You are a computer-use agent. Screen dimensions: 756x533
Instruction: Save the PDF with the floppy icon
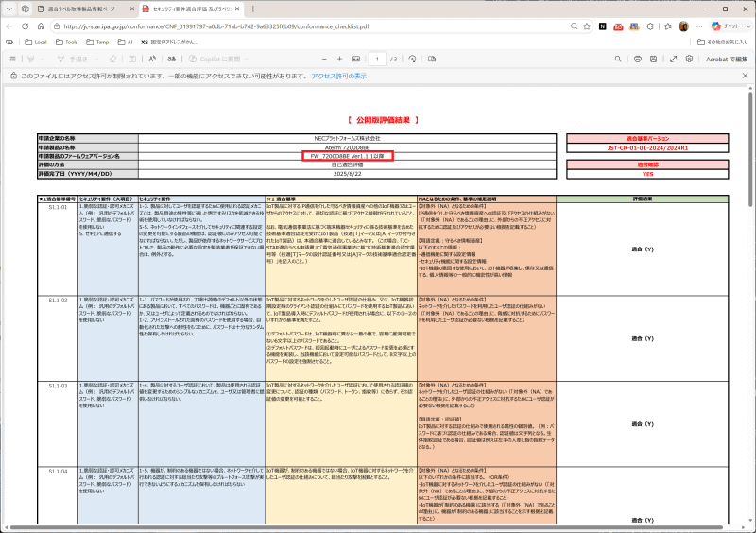(653, 59)
